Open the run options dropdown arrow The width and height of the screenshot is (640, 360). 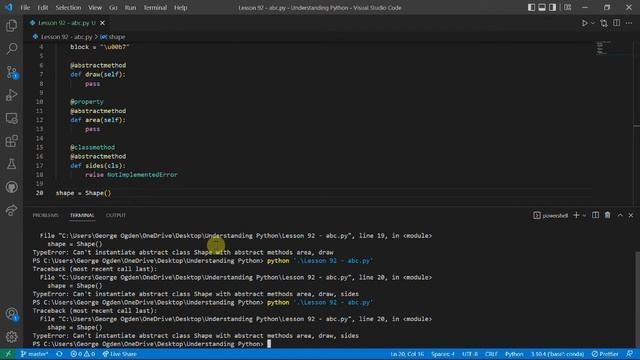click(593, 23)
